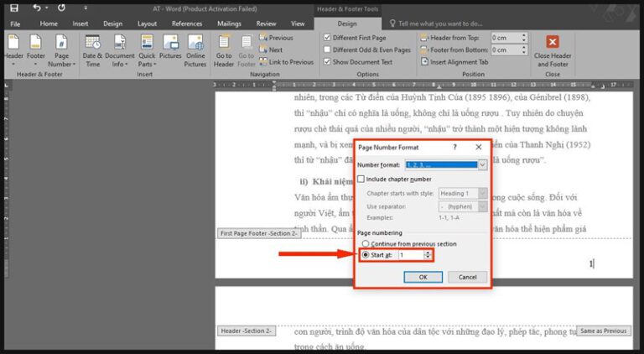Click the page number 1 in footer
The width and height of the screenshot is (644, 354).
pos(591,264)
